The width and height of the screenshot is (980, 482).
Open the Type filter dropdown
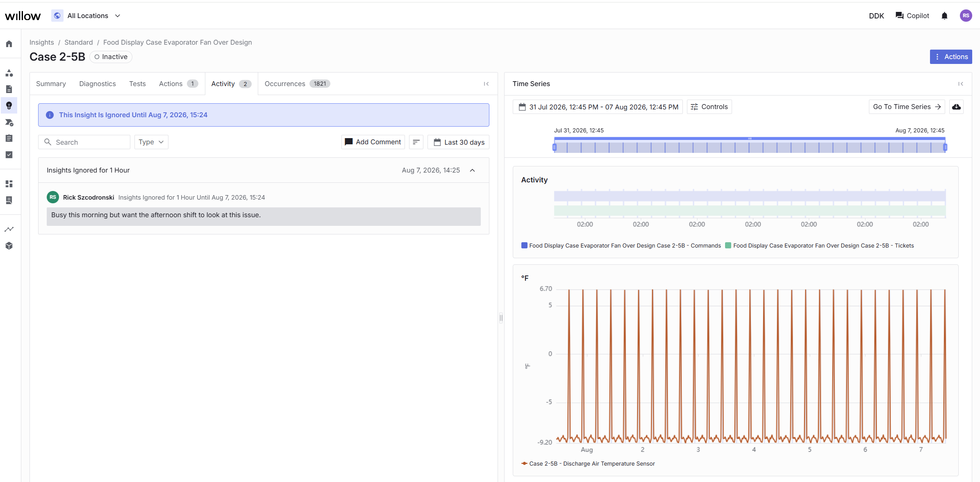click(x=151, y=142)
